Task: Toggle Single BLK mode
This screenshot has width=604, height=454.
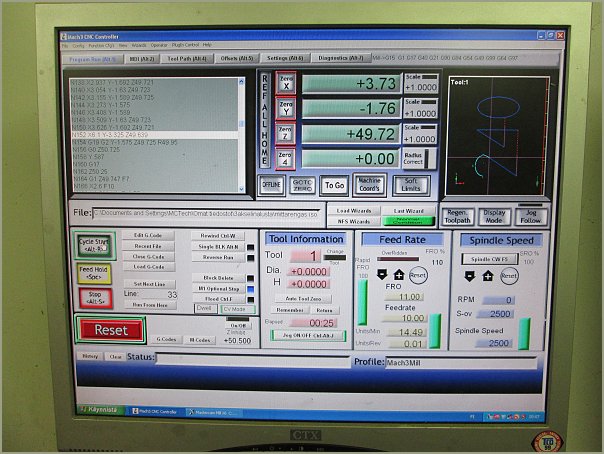Action: [218, 246]
